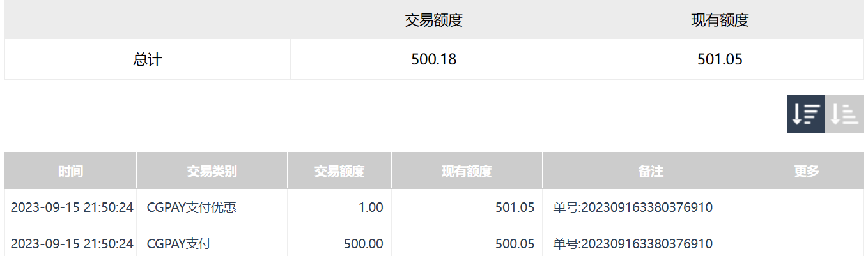
Task: Click the 1.00 transaction amount cell
Action: pos(371,207)
